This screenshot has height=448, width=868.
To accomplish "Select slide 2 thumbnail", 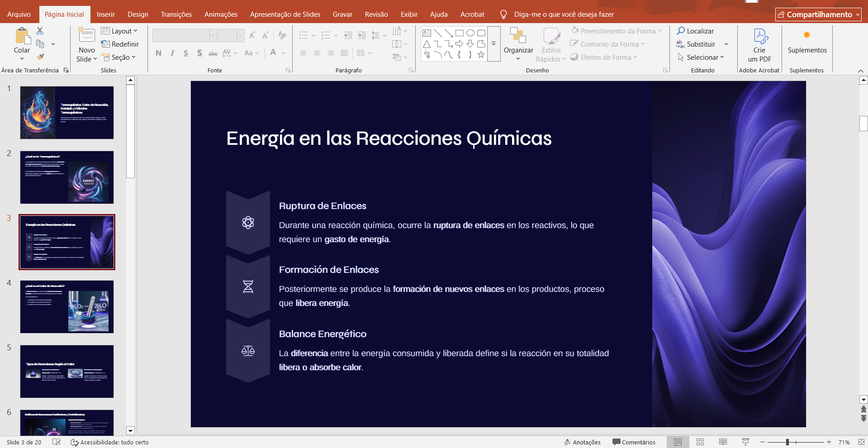I will coord(67,177).
